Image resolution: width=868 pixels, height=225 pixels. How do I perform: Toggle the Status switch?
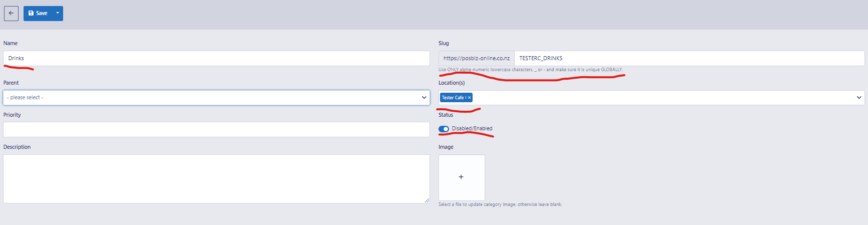[444, 129]
